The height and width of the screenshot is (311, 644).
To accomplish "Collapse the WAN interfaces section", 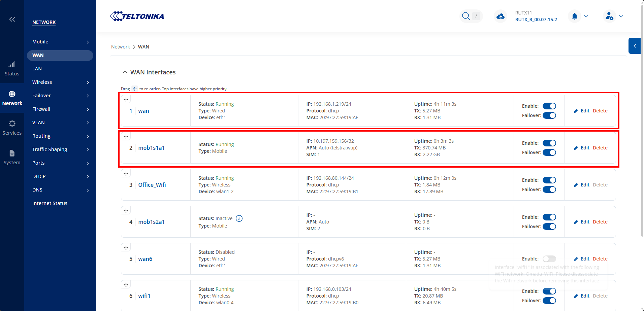I will tap(125, 72).
